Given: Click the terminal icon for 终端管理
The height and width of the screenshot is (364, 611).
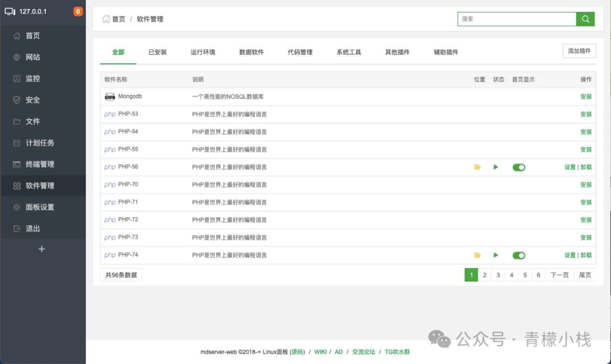Looking at the screenshot, I should pyautogui.click(x=17, y=164).
